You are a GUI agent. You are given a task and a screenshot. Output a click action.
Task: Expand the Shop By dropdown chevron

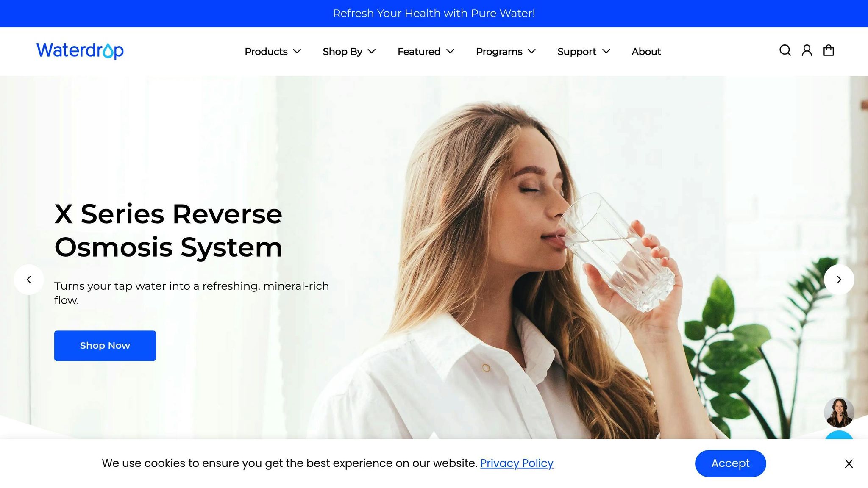coord(372,51)
